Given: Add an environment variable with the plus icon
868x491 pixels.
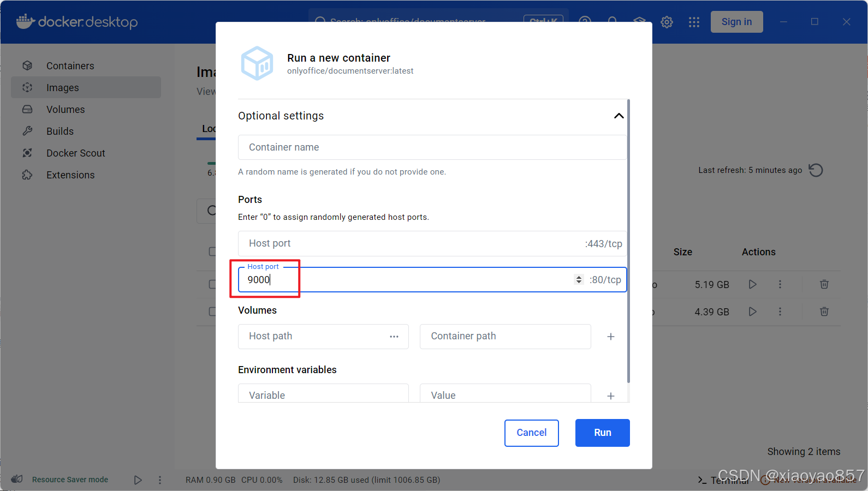Looking at the screenshot, I should pos(611,396).
